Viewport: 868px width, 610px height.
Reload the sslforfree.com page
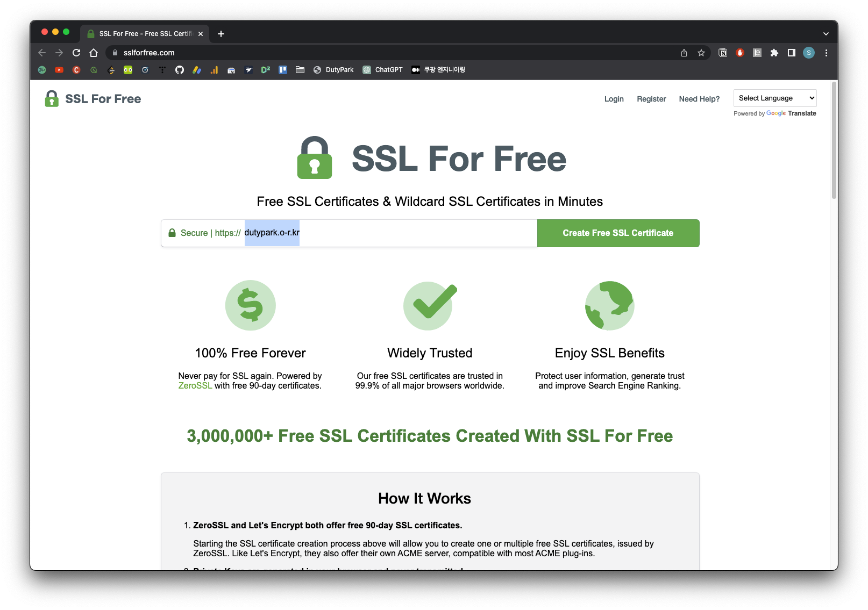pos(76,53)
